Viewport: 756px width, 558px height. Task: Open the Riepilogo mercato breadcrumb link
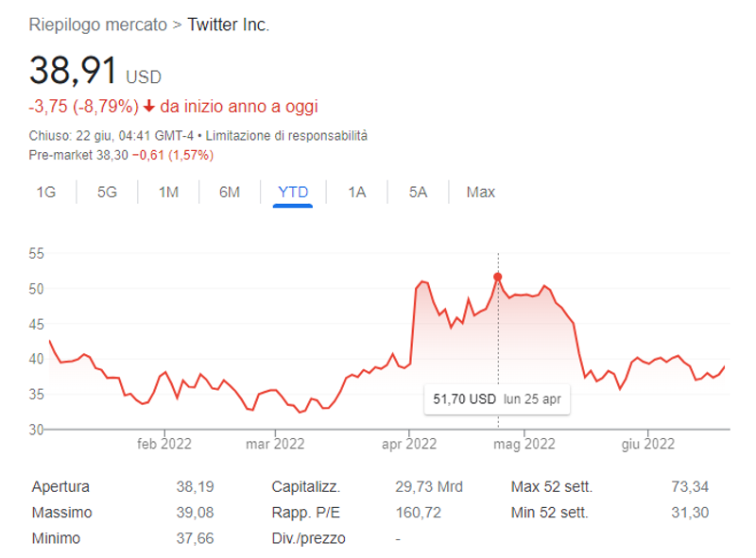tap(98, 25)
